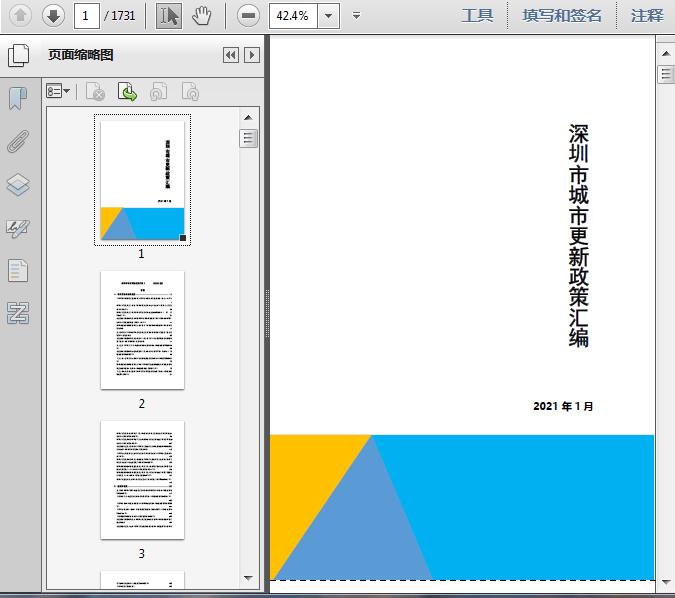
Task: Click the / 1731 total pages label
Action: pyautogui.click(x=120, y=16)
